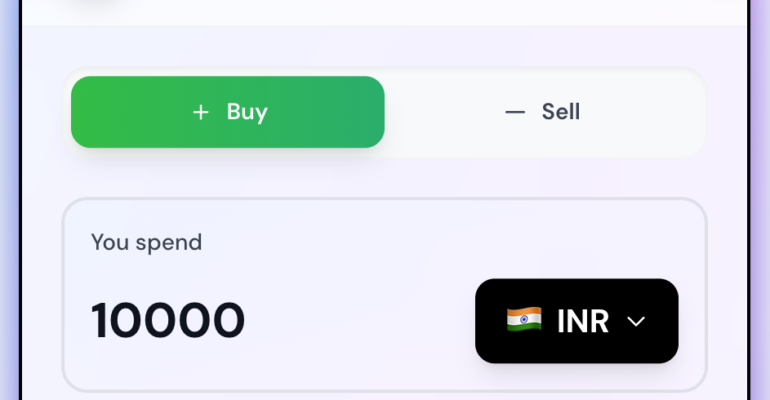Click the "You spend" label

click(146, 242)
